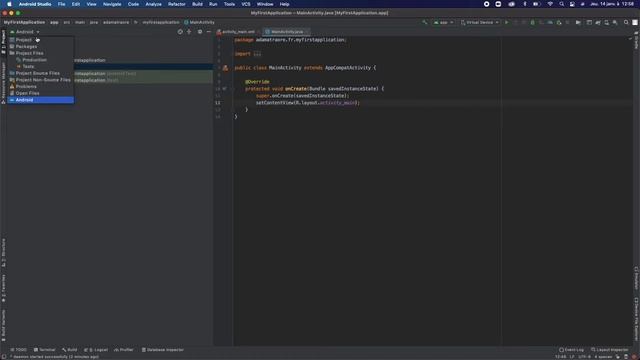This screenshot has height=360, width=640.
Task: Open Resource Manager side tab
Action: 3,83
